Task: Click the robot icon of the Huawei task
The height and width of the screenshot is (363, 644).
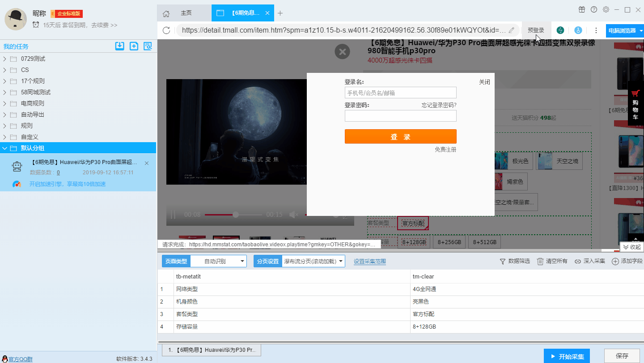Action: 17,167
